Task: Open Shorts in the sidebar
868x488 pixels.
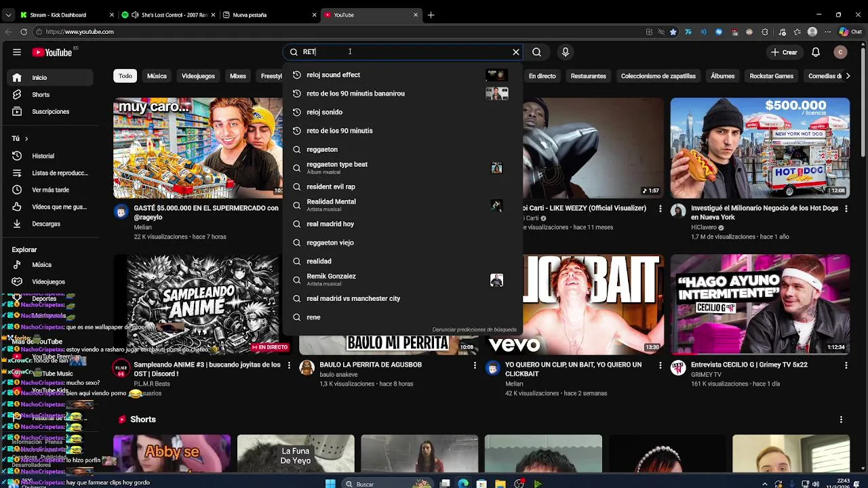Action: tap(51, 95)
